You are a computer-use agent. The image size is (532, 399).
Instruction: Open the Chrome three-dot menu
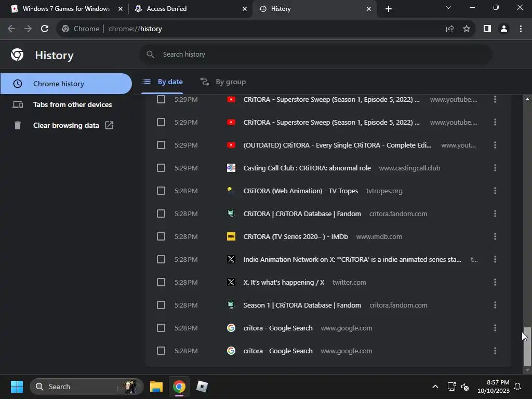[x=521, y=29]
